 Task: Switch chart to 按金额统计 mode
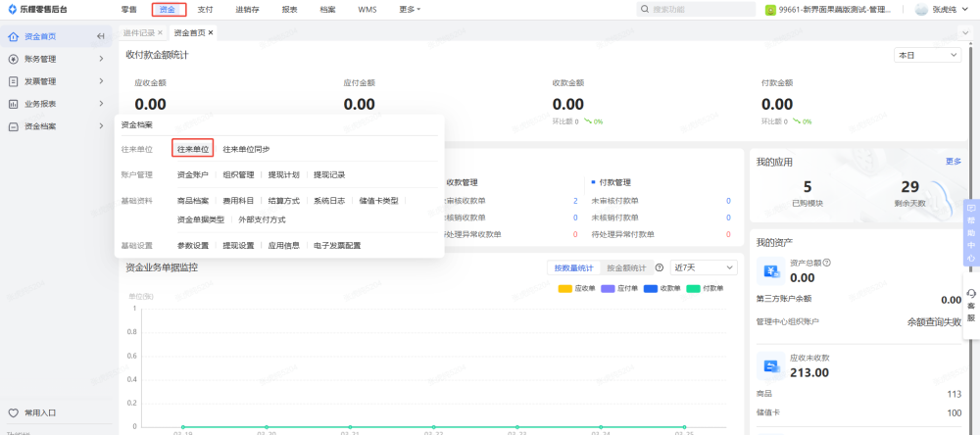(625, 267)
